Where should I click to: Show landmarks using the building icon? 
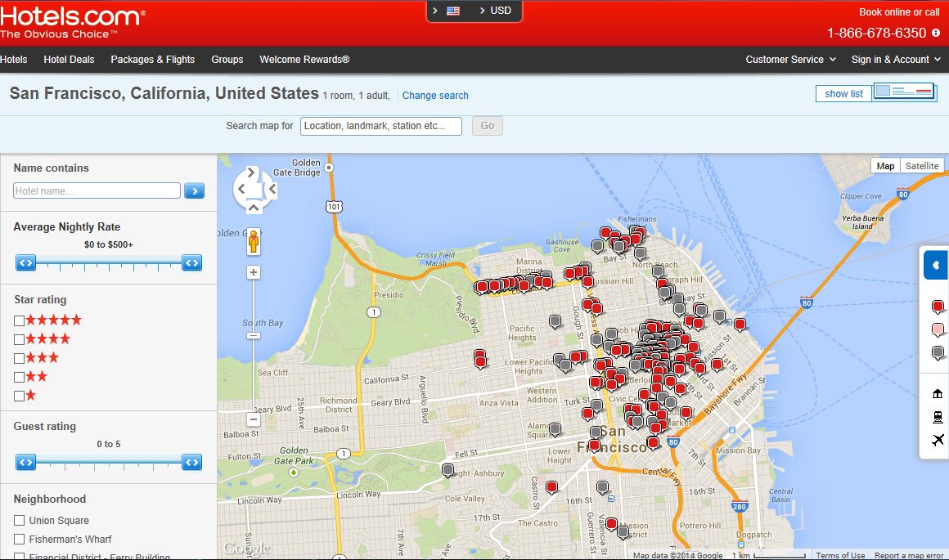point(938,394)
